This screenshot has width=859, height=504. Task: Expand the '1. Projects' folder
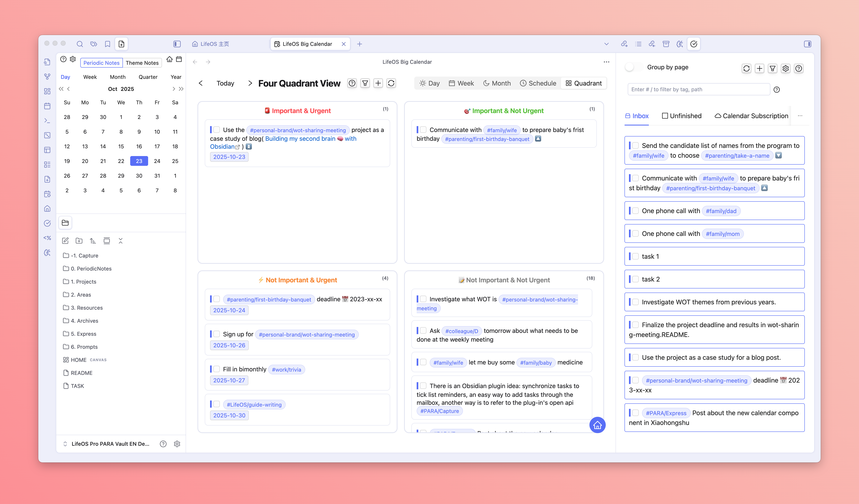tap(84, 282)
